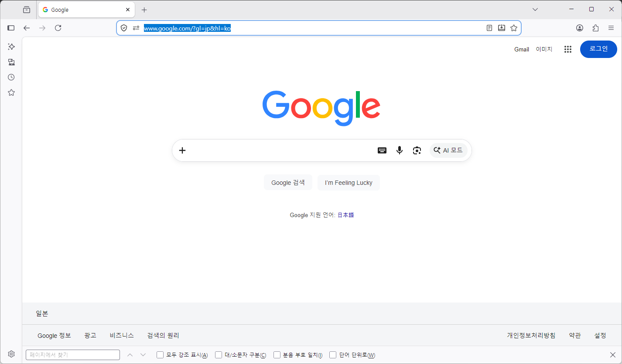The image size is (622, 364).
Task: Jump to previous find match arrow
Action: tap(130, 355)
